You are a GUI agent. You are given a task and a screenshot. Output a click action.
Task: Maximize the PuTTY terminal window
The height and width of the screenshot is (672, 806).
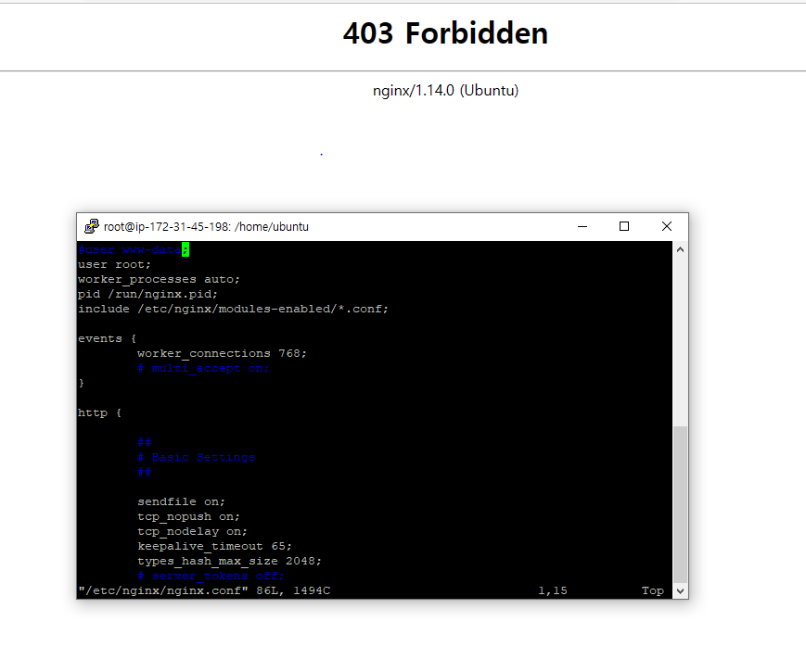(624, 226)
